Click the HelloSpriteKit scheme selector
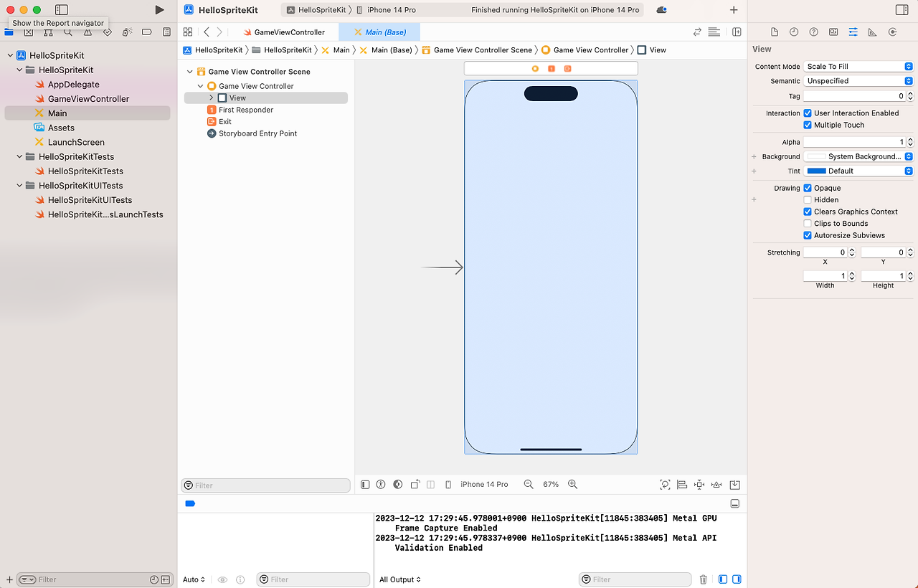 (316, 10)
